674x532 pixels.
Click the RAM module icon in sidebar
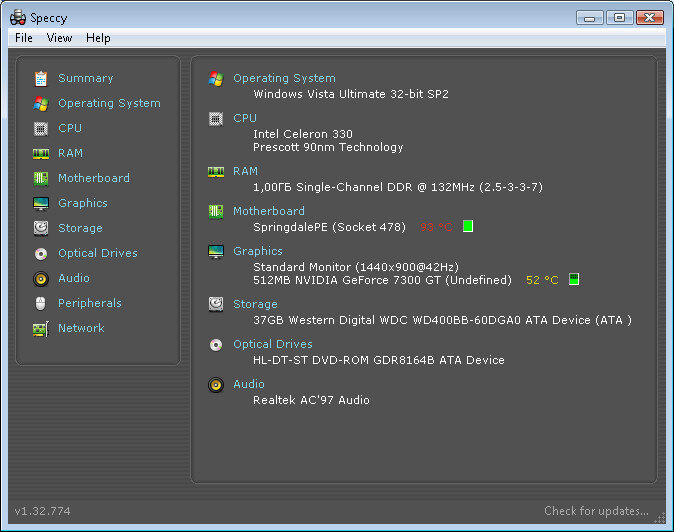click(x=41, y=153)
